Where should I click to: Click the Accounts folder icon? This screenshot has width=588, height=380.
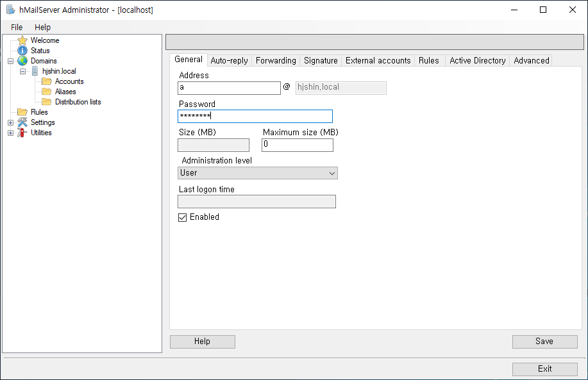pyautogui.click(x=47, y=81)
